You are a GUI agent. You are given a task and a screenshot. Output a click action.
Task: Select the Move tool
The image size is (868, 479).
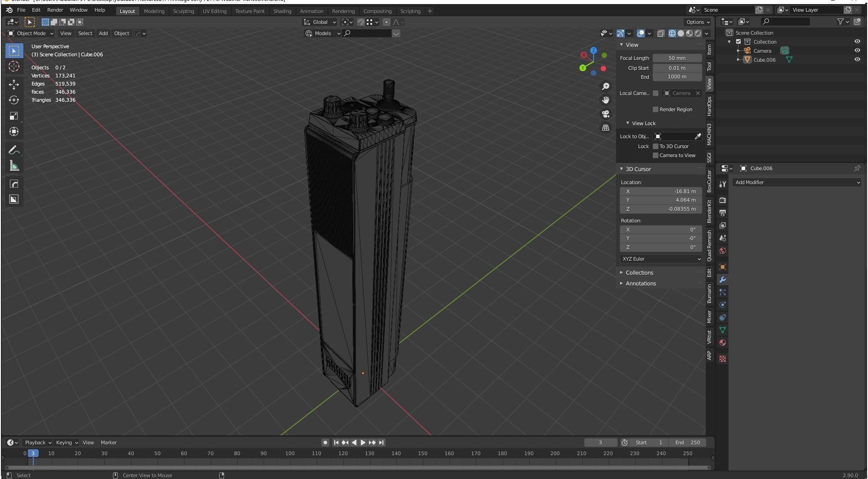click(x=14, y=84)
